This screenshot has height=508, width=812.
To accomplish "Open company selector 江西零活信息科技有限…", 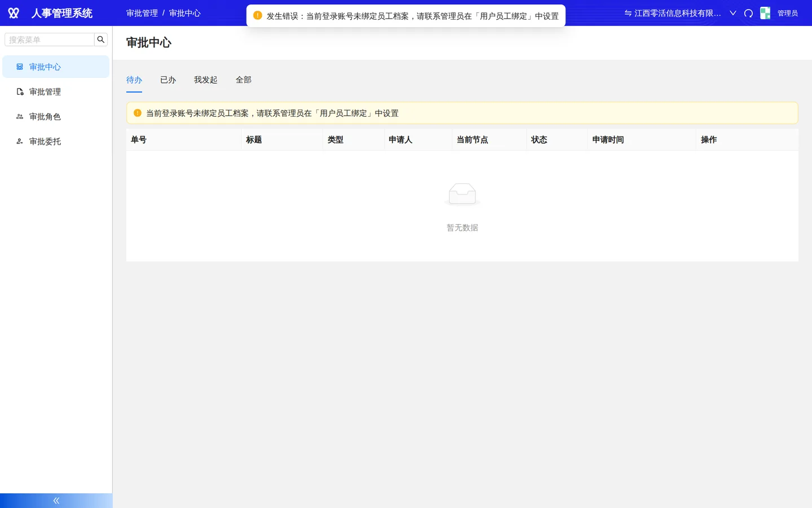I will coord(678,13).
